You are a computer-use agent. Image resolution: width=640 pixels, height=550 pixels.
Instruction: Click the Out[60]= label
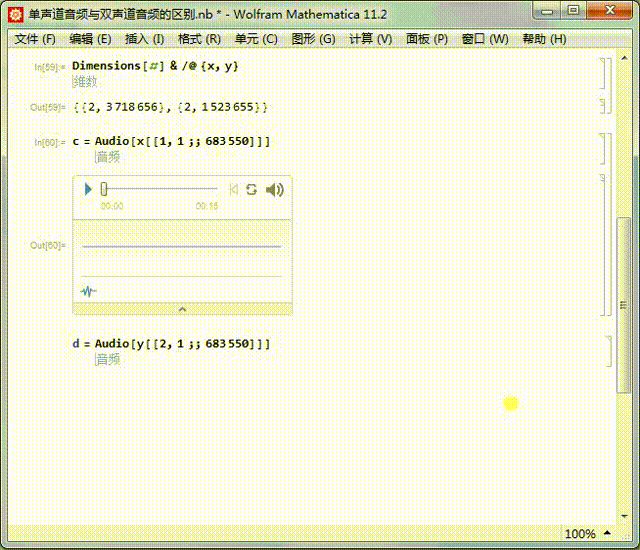48,245
